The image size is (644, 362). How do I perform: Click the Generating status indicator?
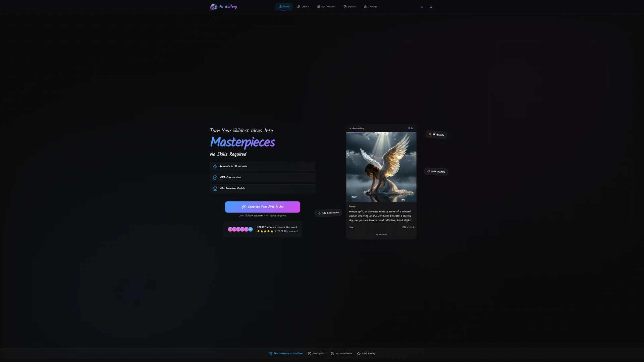(x=357, y=128)
